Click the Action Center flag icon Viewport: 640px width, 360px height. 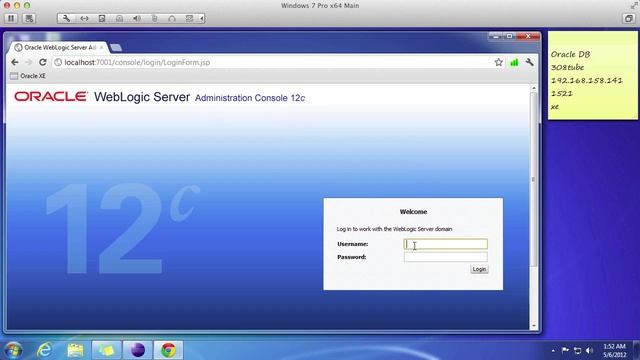pyautogui.click(x=565, y=350)
